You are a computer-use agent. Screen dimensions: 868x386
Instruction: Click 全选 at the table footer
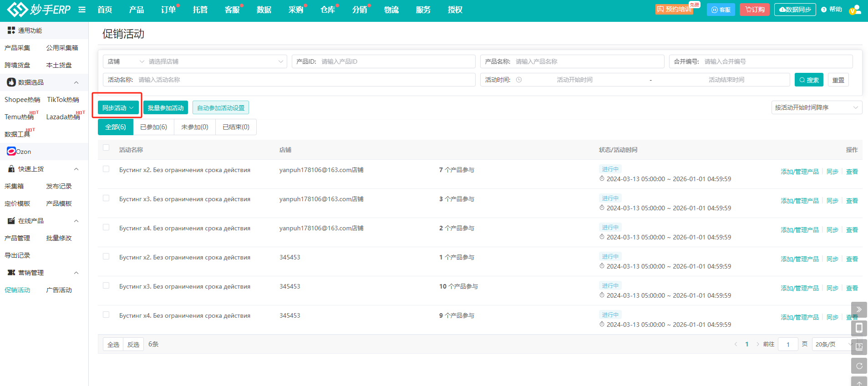tap(113, 344)
